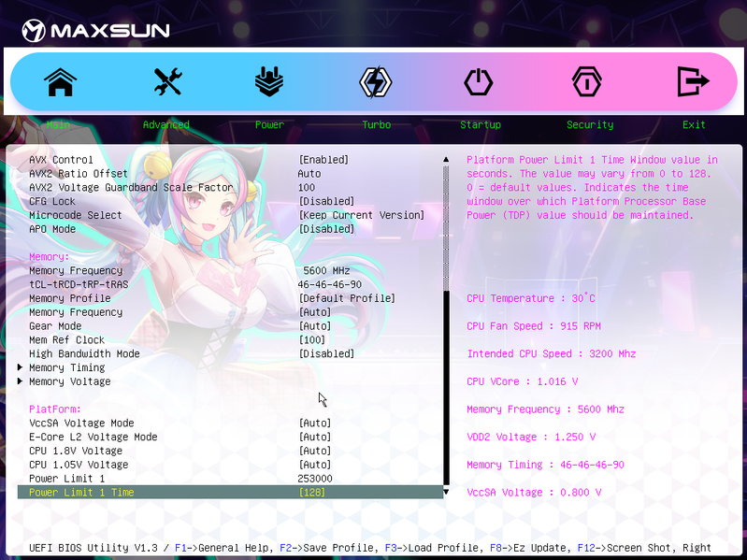Open Gear Mode Auto dropdown
This screenshot has height=560, width=747.
pos(315,325)
